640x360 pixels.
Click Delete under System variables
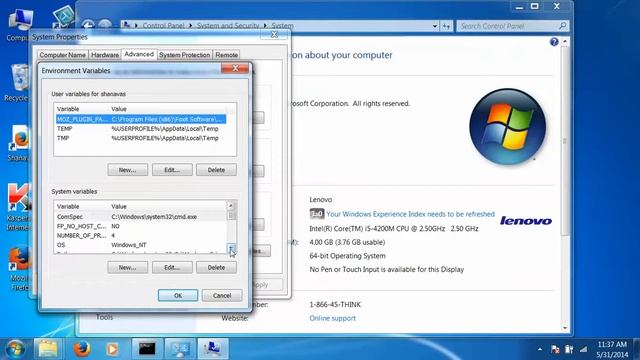click(216, 267)
